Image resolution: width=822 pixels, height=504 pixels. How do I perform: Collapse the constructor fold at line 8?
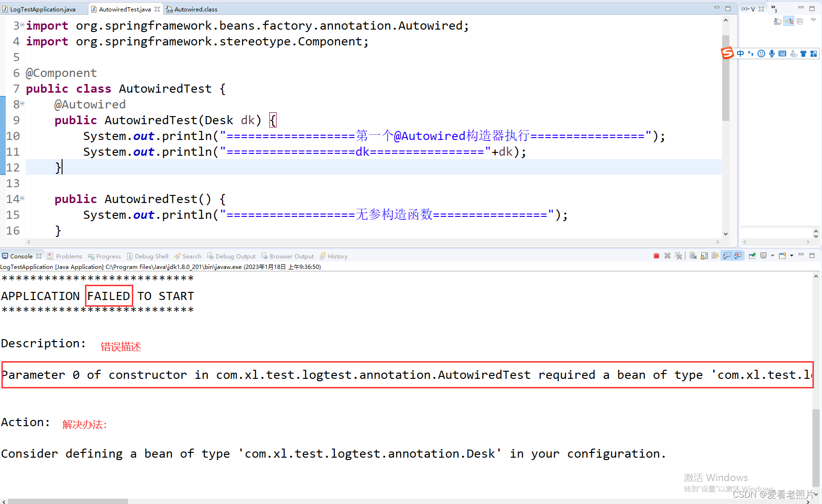[x=22, y=103]
